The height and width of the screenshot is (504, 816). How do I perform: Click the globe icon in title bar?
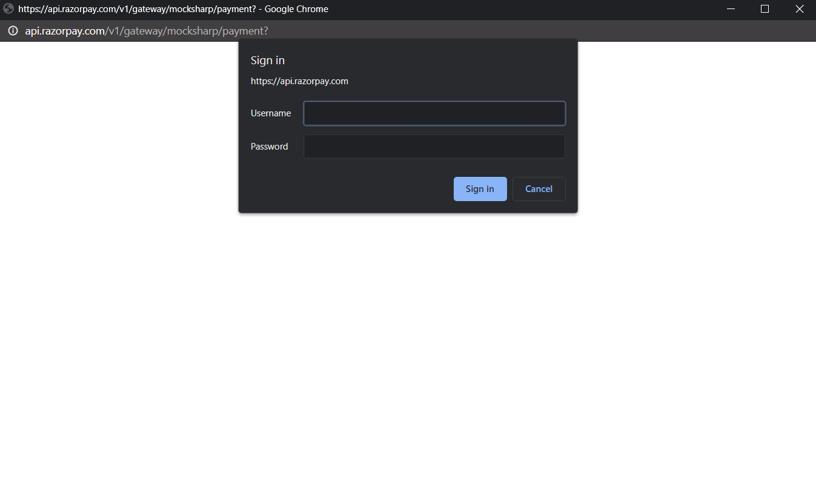[8, 9]
